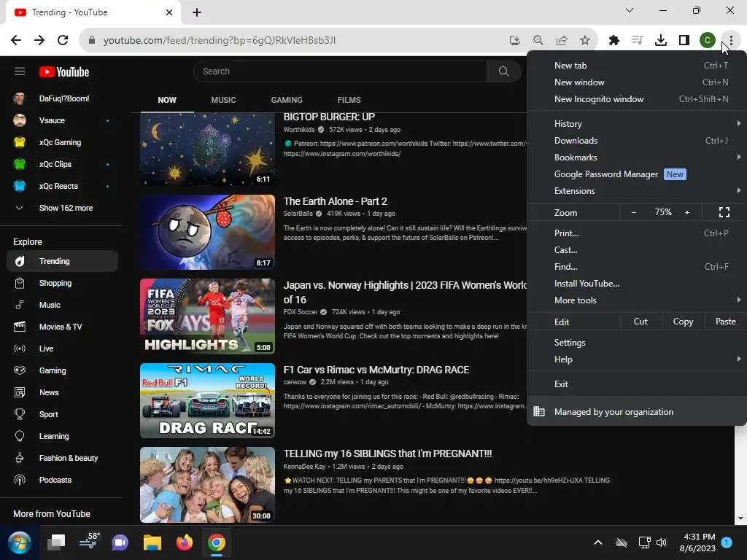Expand the Extensions submenu
This screenshot has height=560, width=747.
tap(637, 191)
